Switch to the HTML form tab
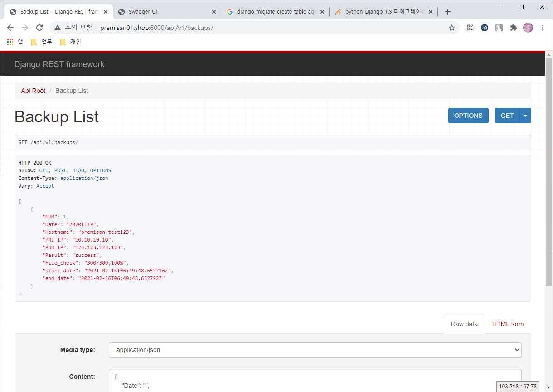Screen dimensions: 553x392 [508, 324]
